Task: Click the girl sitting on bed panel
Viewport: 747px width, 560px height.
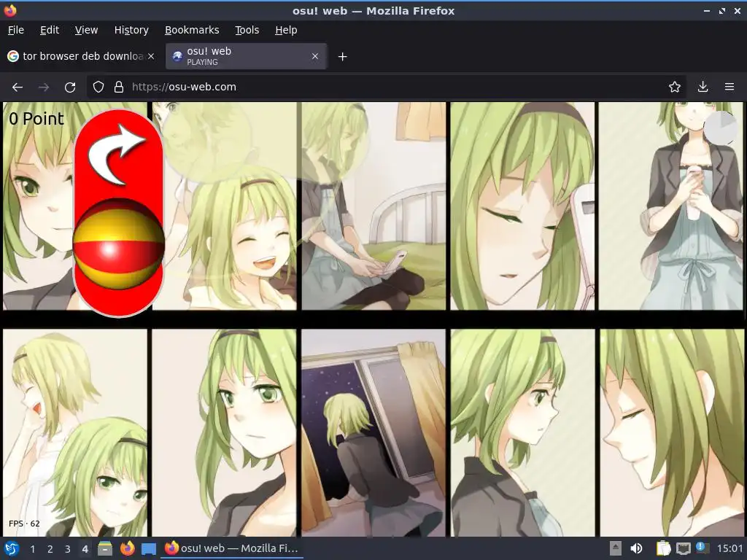Action: [x=373, y=206]
